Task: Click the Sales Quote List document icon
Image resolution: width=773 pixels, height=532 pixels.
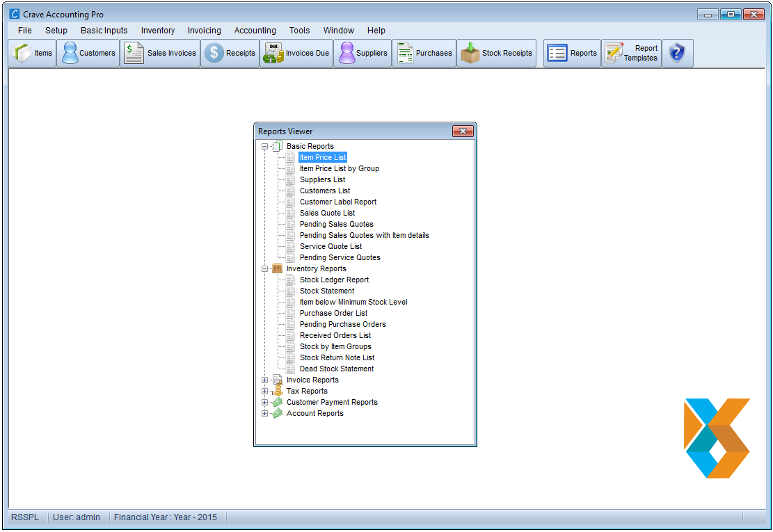Action: tap(290, 213)
